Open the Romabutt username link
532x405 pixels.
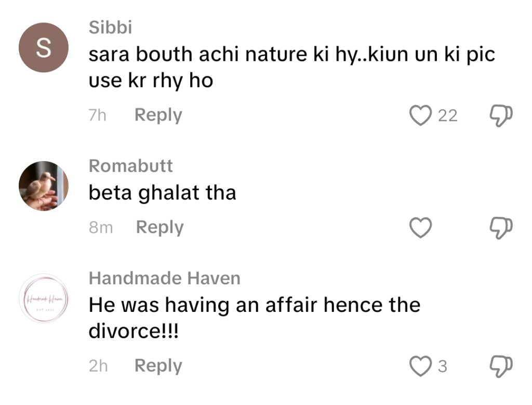click(x=130, y=166)
